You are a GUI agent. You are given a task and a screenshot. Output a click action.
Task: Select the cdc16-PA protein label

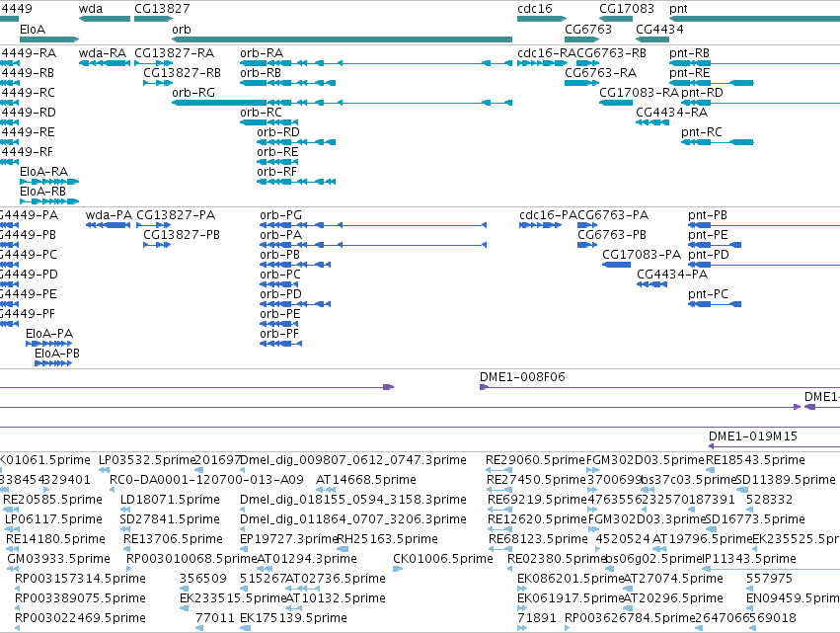click(548, 215)
